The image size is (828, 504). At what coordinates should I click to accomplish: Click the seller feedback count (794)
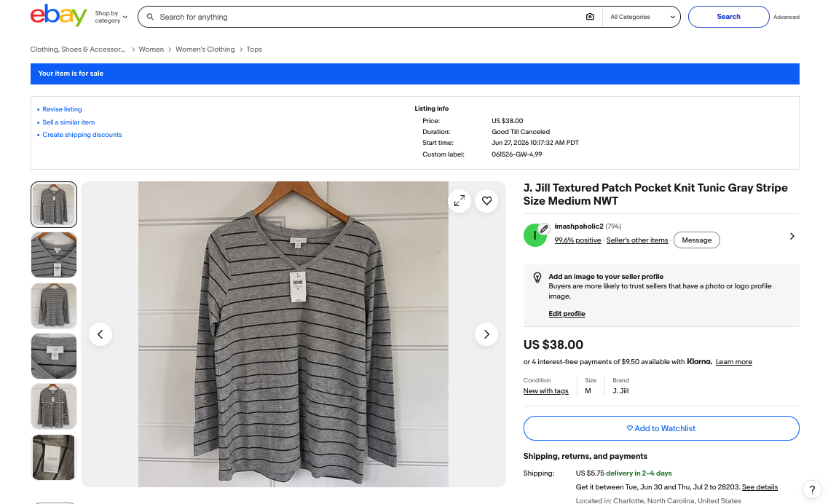(613, 226)
